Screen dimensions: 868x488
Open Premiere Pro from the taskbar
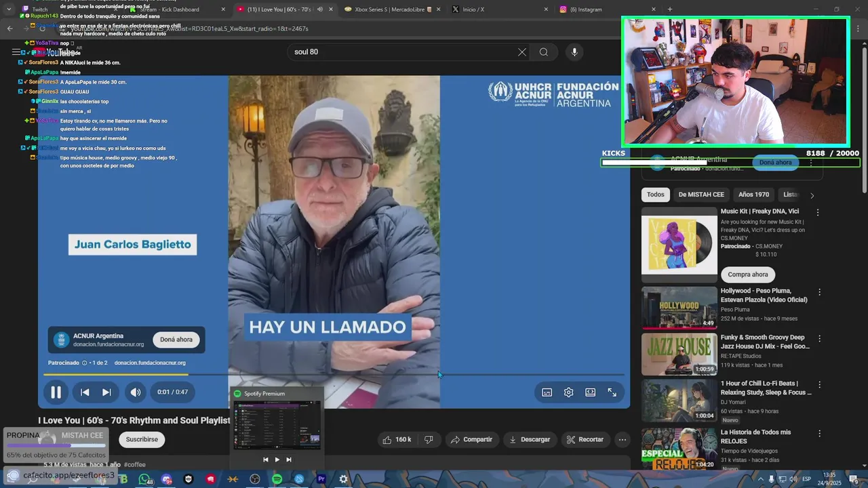tap(321, 479)
